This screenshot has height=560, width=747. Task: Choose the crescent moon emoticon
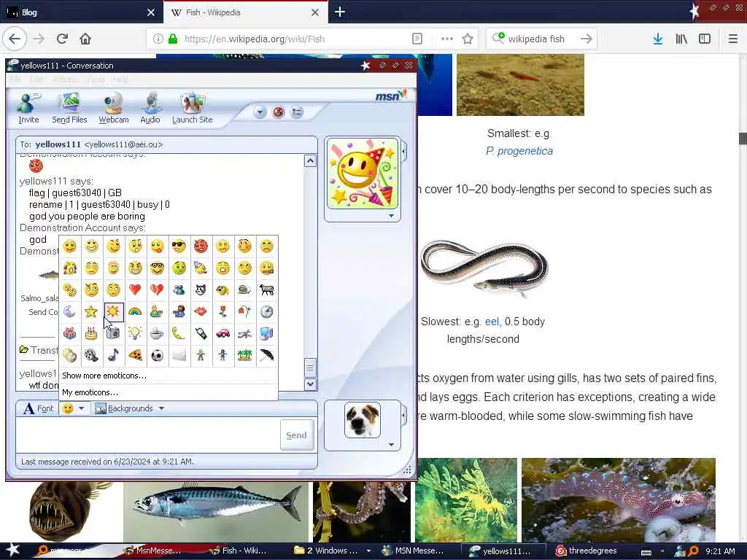coord(69,312)
